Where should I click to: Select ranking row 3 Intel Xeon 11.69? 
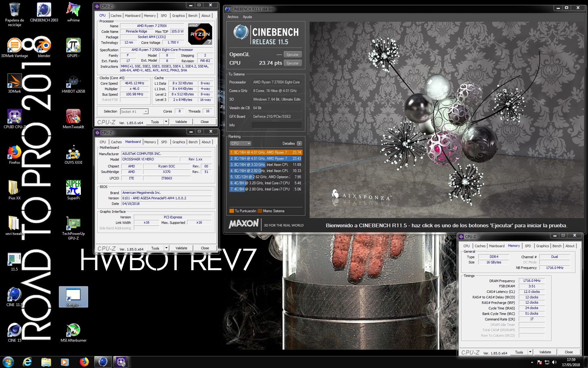coord(266,165)
